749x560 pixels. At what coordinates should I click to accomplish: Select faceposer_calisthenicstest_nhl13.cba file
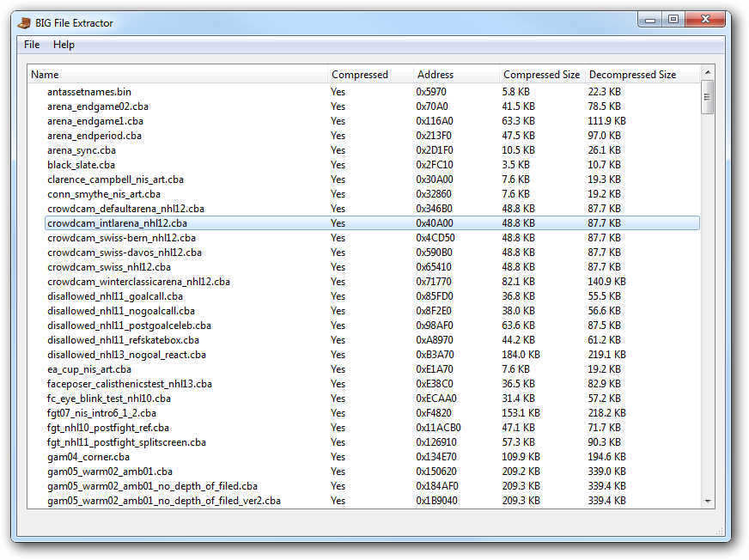tap(130, 384)
